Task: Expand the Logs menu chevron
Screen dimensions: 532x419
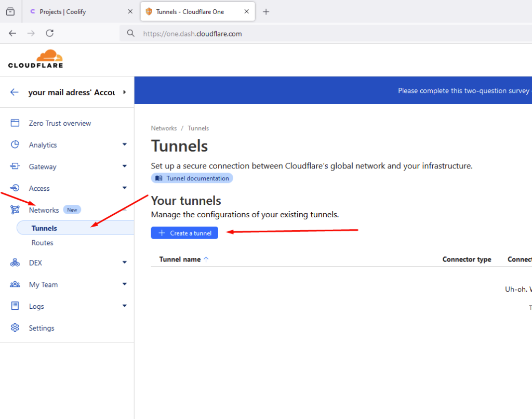Action: 125,306
